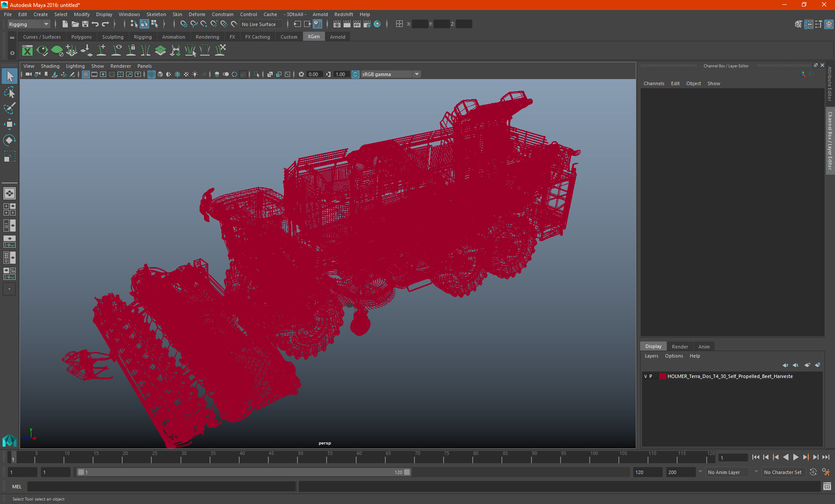This screenshot has height=504, width=835.
Task: Click the Undo arrow icon
Action: click(95, 24)
